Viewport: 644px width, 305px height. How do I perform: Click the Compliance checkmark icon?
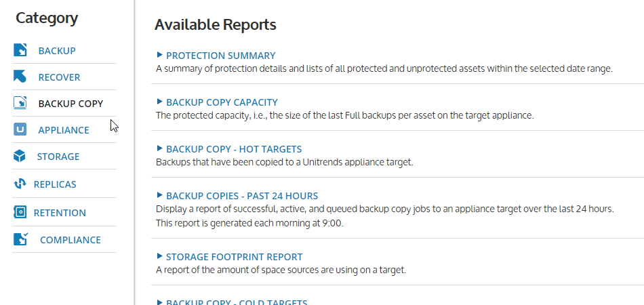tap(20, 239)
